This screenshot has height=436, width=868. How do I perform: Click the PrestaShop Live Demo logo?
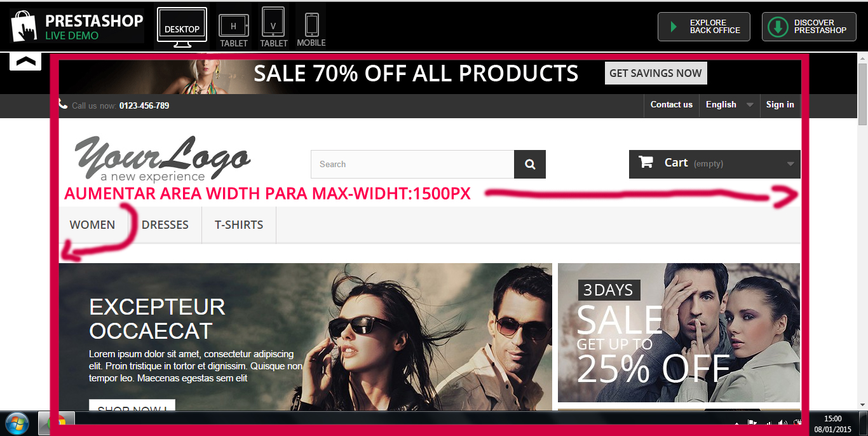pyautogui.click(x=77, y=26)
